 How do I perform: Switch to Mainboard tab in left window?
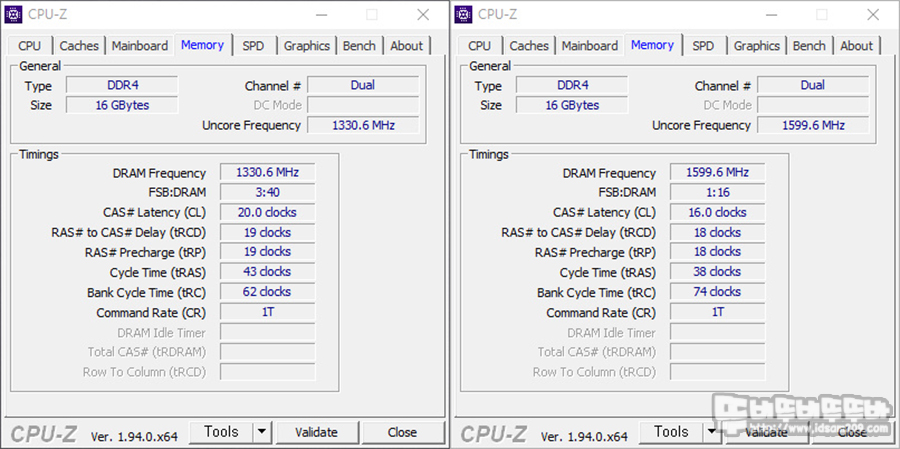[x=140, y=46]
